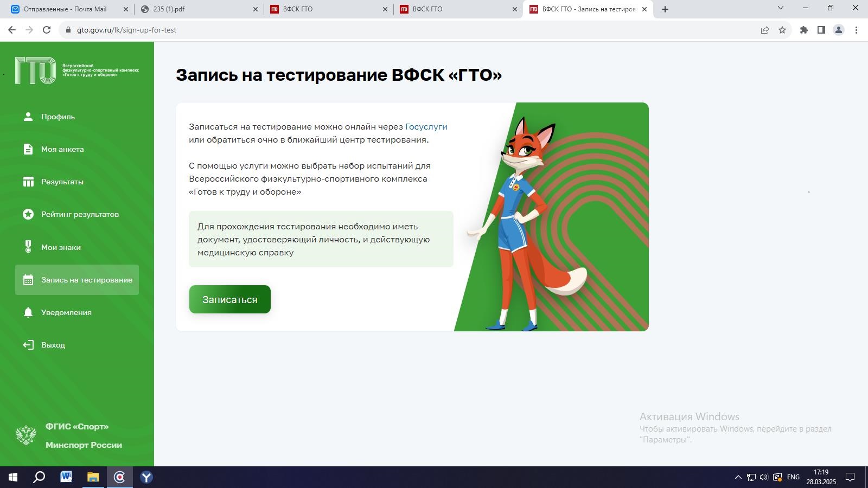
Task: Click the calendar icon beside Запись на тестирование
Action: tap(28, 280)
